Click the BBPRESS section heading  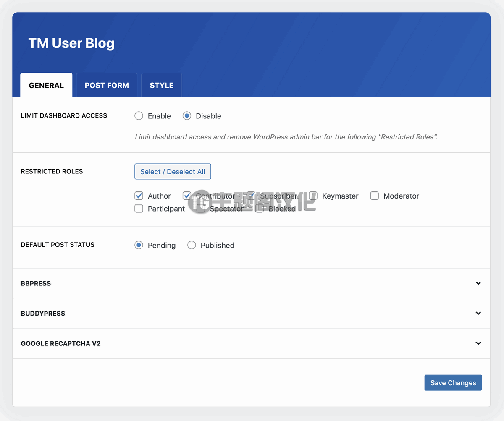(36, 283)
